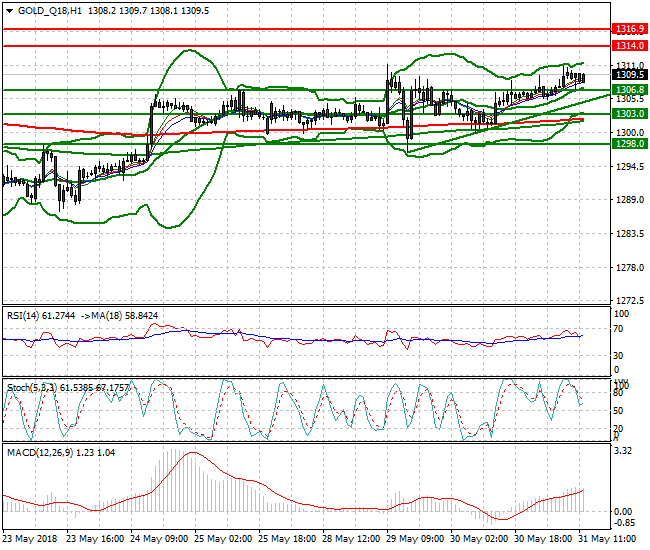Image resolution: width=650 pixels, height=550 pixels.
Task: Click the 1272.5 price scale value
Action: click(x=630, y=300)
